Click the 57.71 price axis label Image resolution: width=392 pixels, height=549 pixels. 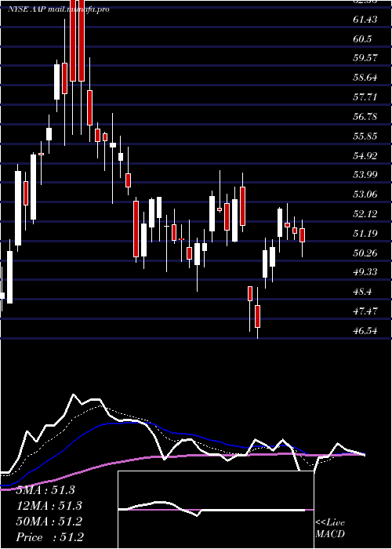pos(365,97)
